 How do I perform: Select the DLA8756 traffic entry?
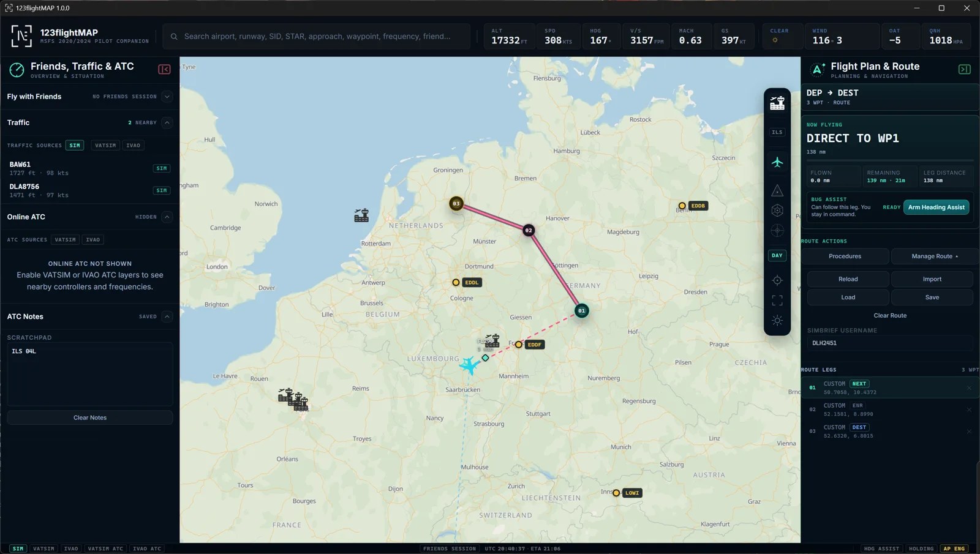[x=89, y=190]
